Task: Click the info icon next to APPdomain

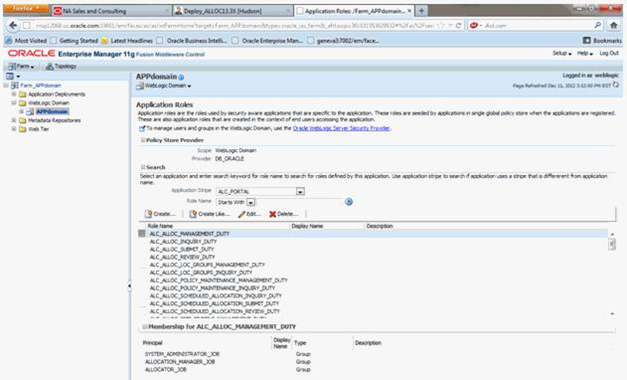Action: click(181, 77)
